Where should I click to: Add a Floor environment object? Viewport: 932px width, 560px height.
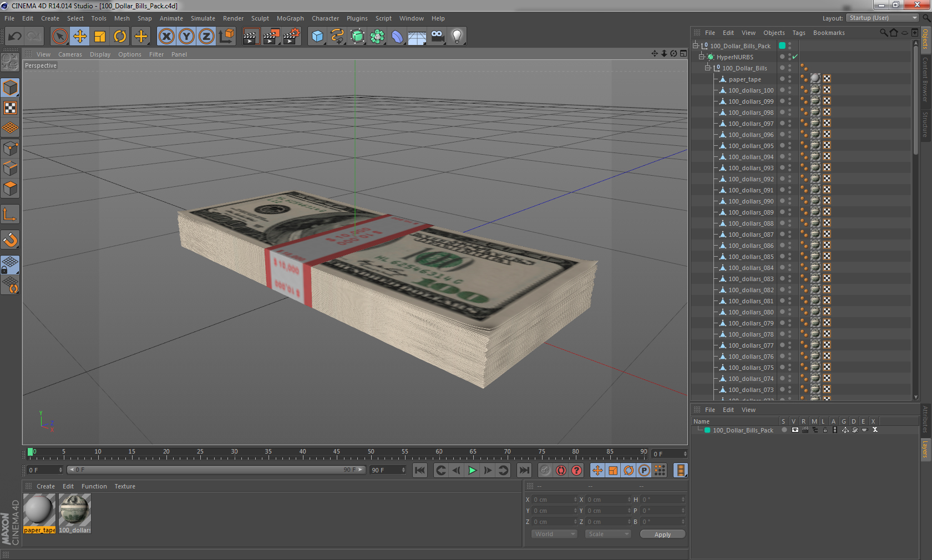click(417, 37)
